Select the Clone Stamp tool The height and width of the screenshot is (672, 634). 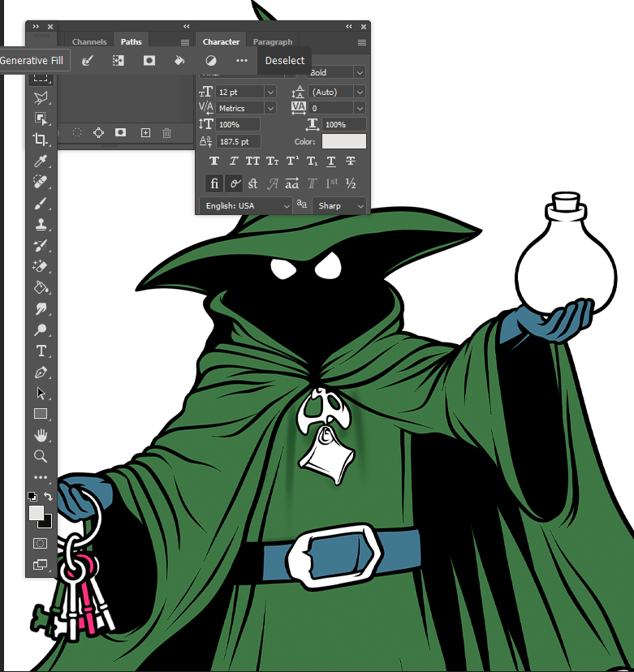(x=41, y=224)
